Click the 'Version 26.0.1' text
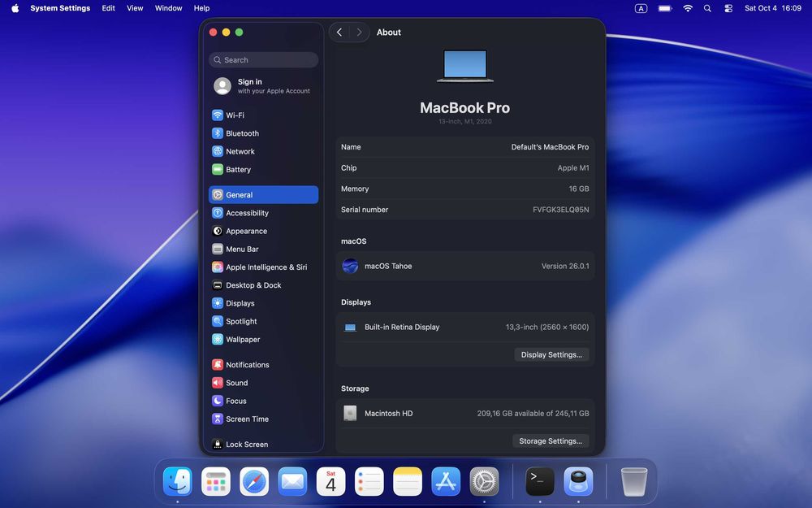Screen dimensions: 812x508 (565, 267)
